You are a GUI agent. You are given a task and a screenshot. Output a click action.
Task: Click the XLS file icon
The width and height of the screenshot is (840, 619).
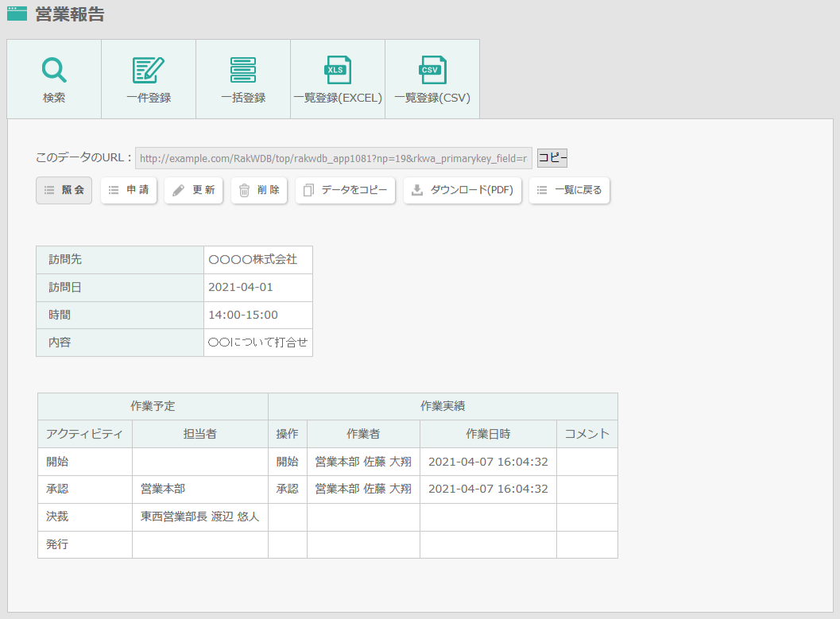point(338,70)
